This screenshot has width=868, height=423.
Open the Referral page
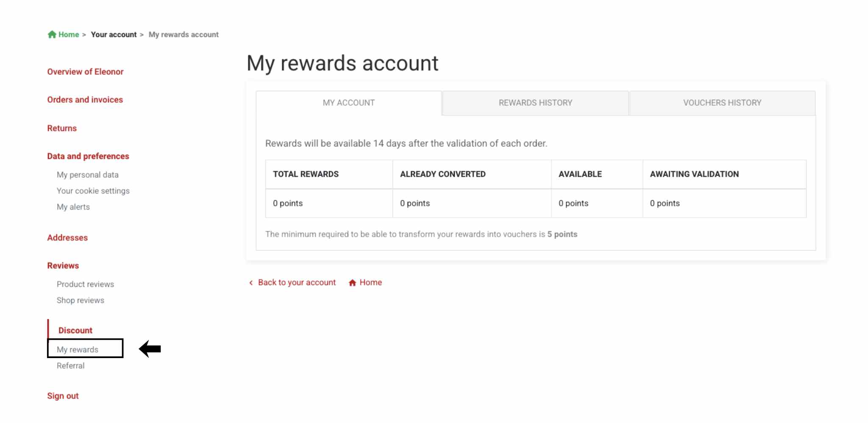(71, 366)
